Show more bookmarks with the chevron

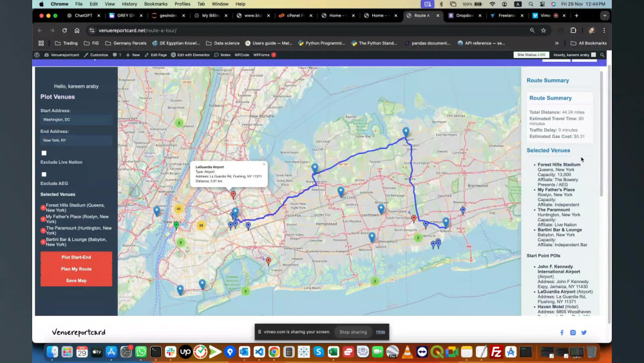pos(556,43)
